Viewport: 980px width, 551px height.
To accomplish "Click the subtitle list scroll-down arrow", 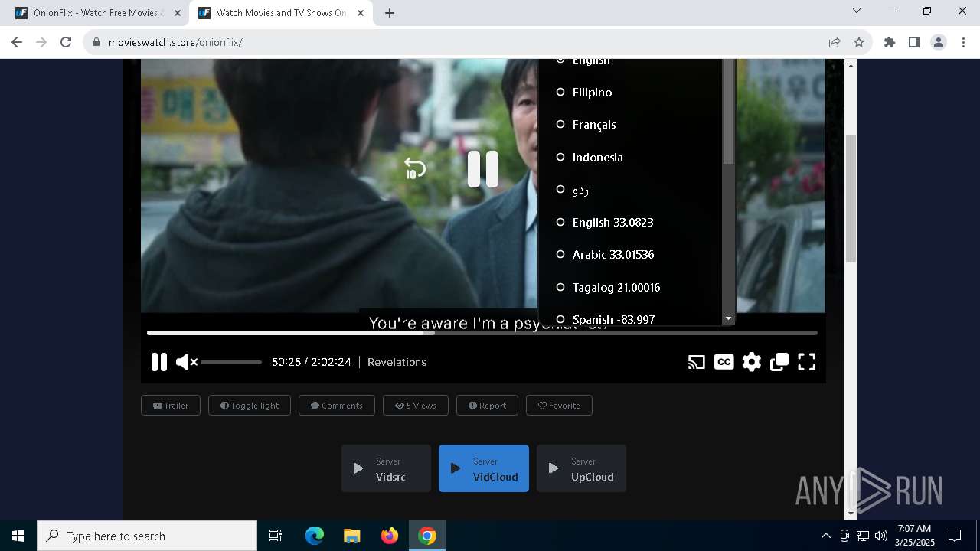I will point(728,318).
